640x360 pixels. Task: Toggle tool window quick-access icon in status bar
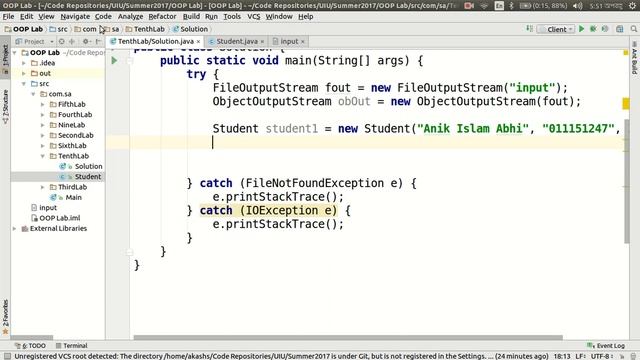click(7, 356)
